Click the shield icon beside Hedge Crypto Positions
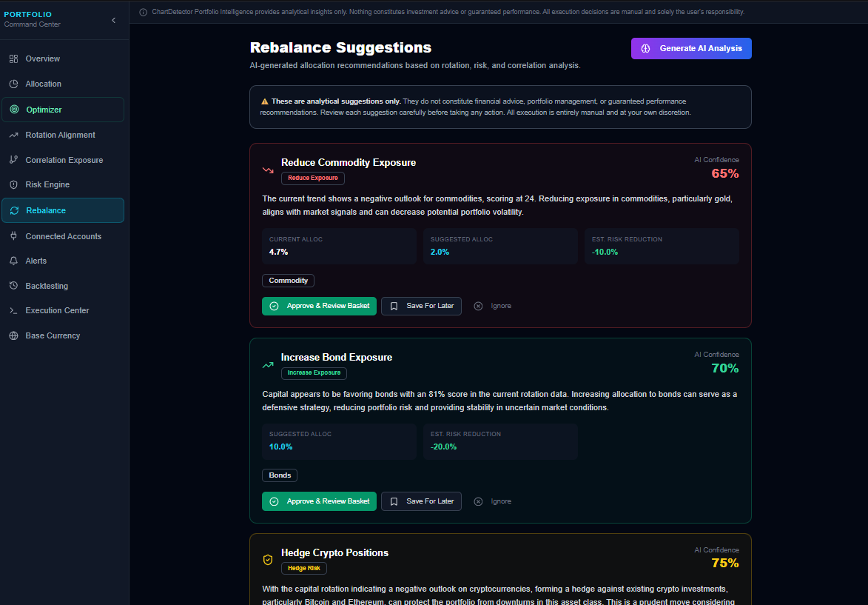 click(268, 560)
